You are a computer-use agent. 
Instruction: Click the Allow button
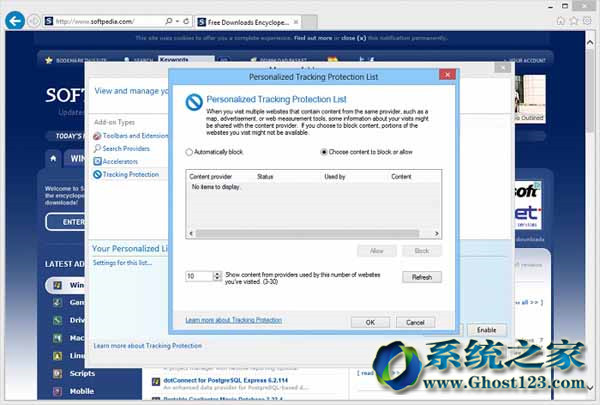click(x=377, y=251)
